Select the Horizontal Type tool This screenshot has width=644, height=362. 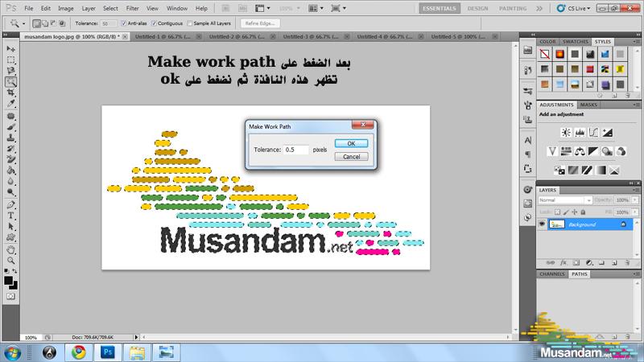10,216
